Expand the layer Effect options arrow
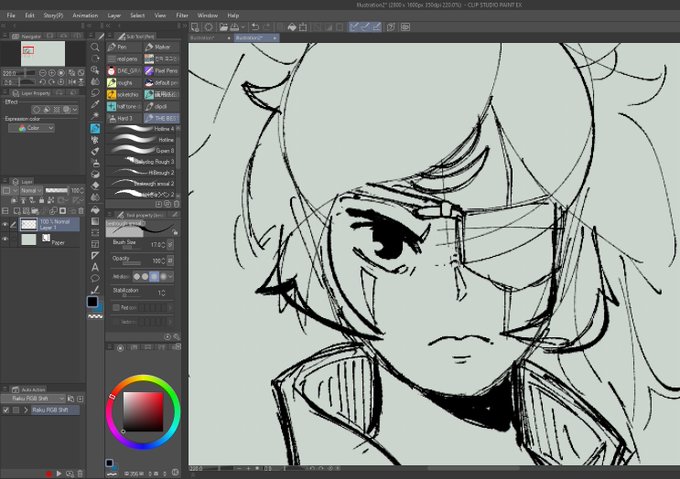 click(75, 110)
